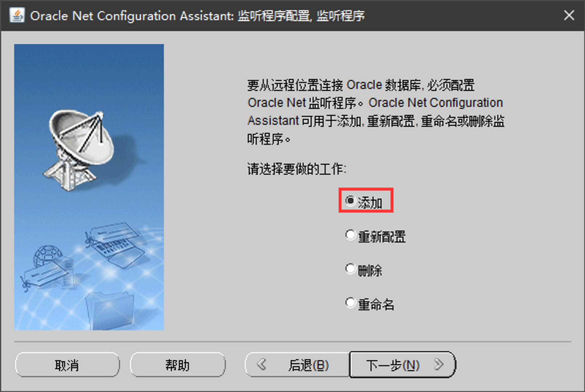Click the 请选择要做的工作 prompt label
585x392 pixels.
click(297, 169)
